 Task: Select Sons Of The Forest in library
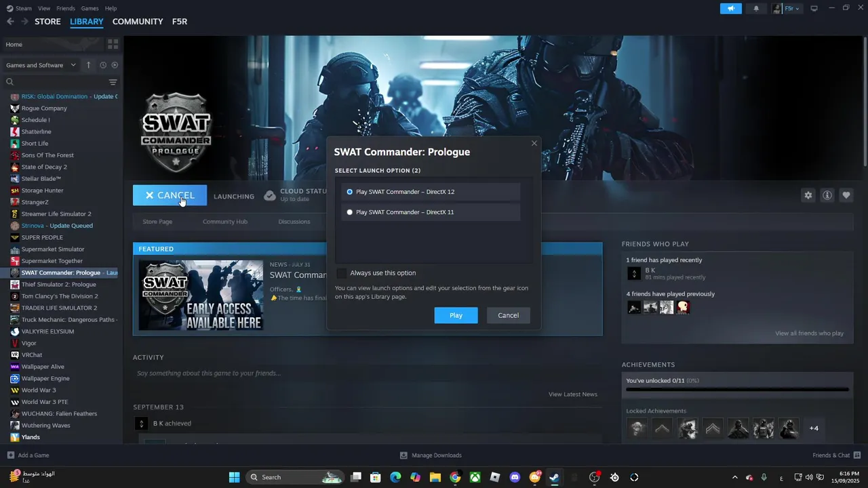click(x=47, y=155)
